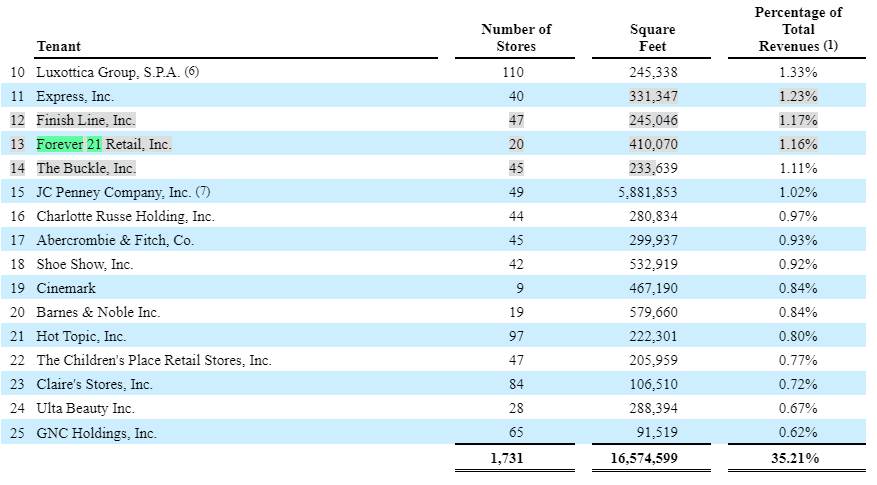The height and width of the screenshot is (485, 877).
Task: Click the 'Number of Stores' column header
Action: (x=516, y=37)
